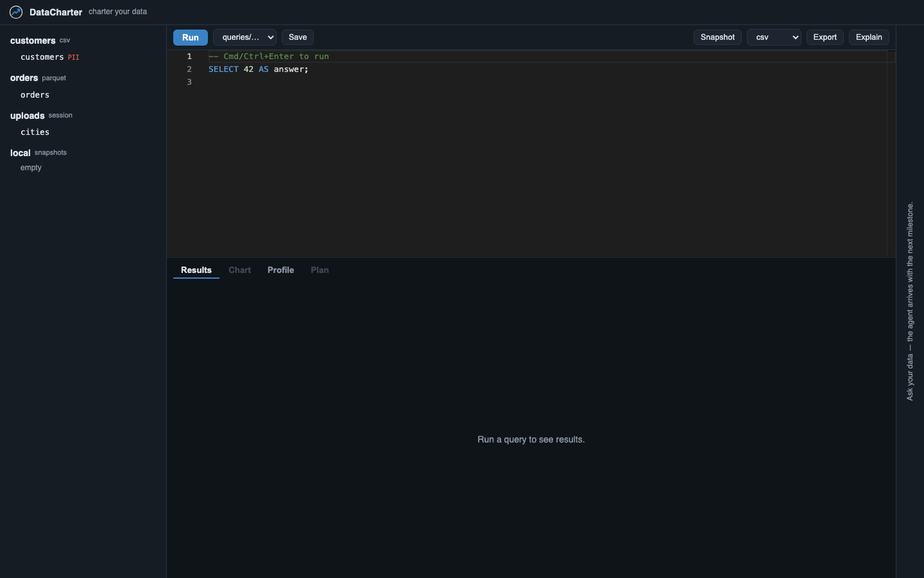The image size is (924, 578).
Task: Switch to the Chart tab
Action: (x=239, y=270)
